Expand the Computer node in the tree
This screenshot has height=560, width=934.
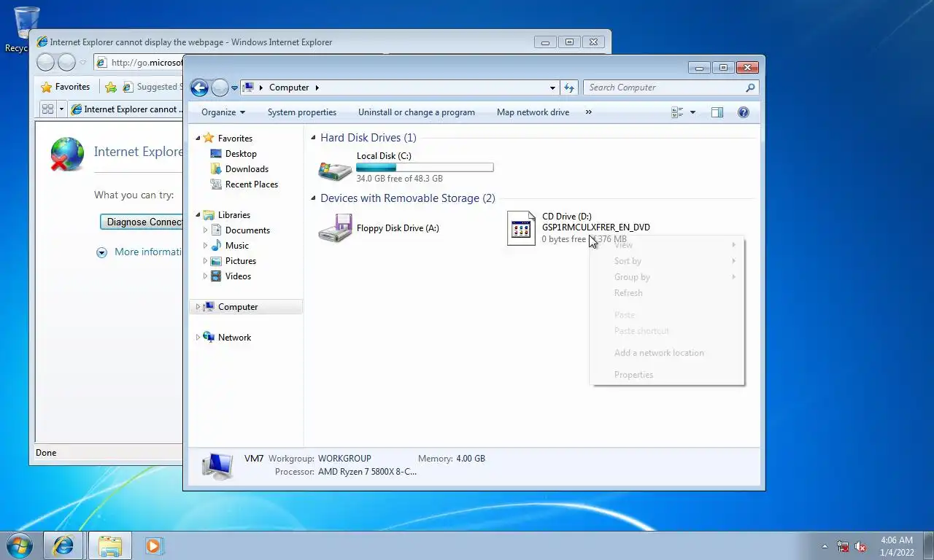[x=198, y=307]
